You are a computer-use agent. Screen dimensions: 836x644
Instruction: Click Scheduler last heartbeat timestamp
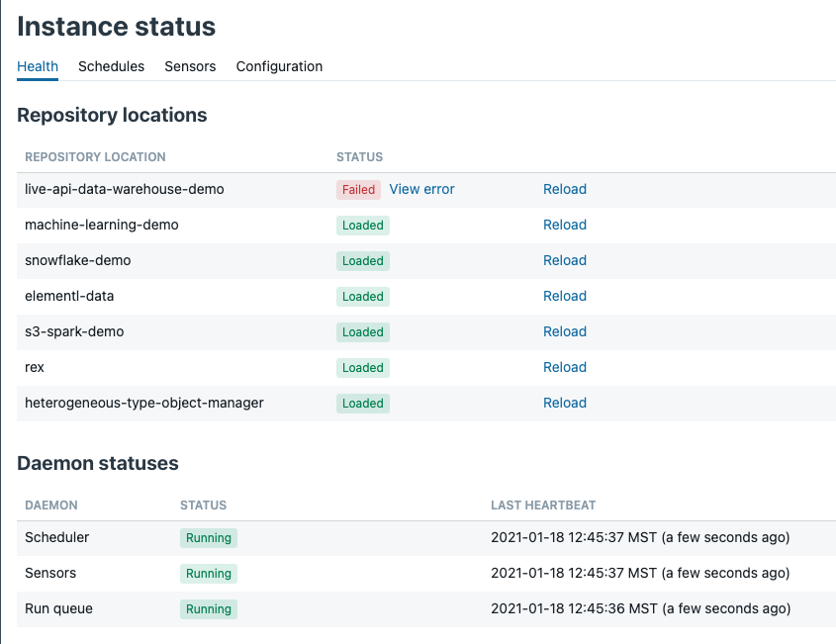pyautogui.click(x=640, y=537)
